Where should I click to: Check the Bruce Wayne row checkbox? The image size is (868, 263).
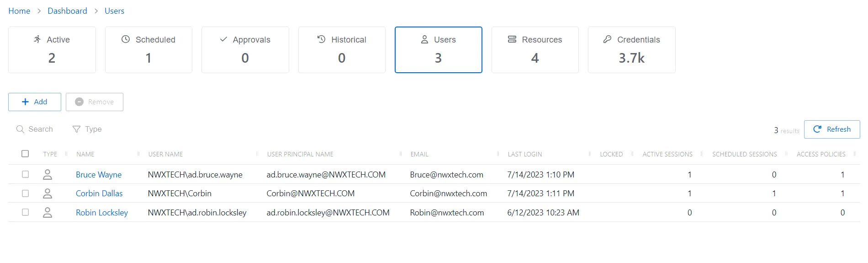(x=25, y=174)
